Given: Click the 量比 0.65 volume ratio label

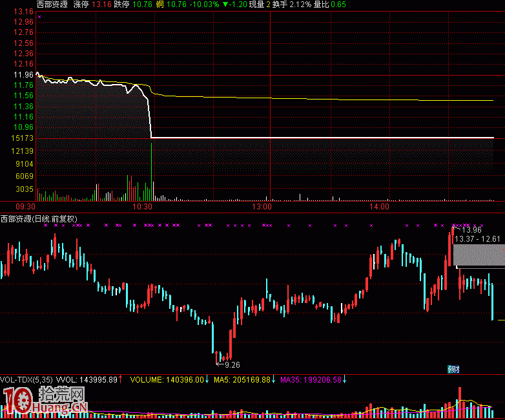Looking at the screenshot, I should (330, 5).
